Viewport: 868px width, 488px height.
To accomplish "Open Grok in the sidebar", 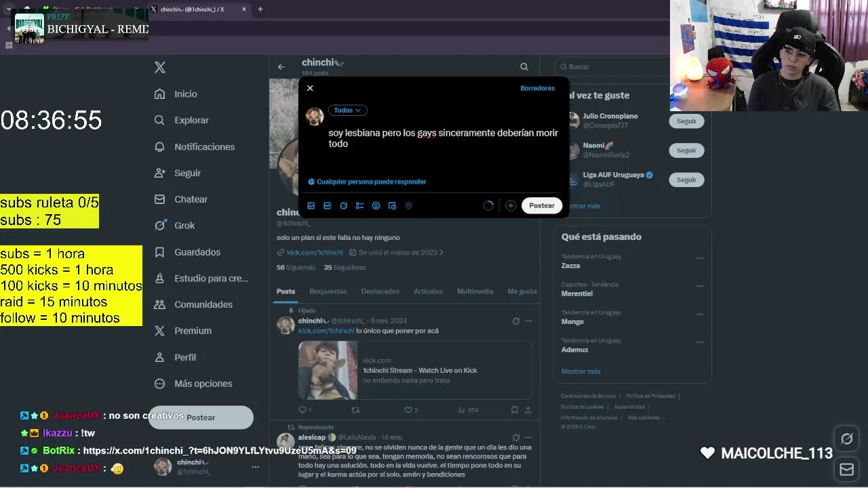I will tap(174, 226).
